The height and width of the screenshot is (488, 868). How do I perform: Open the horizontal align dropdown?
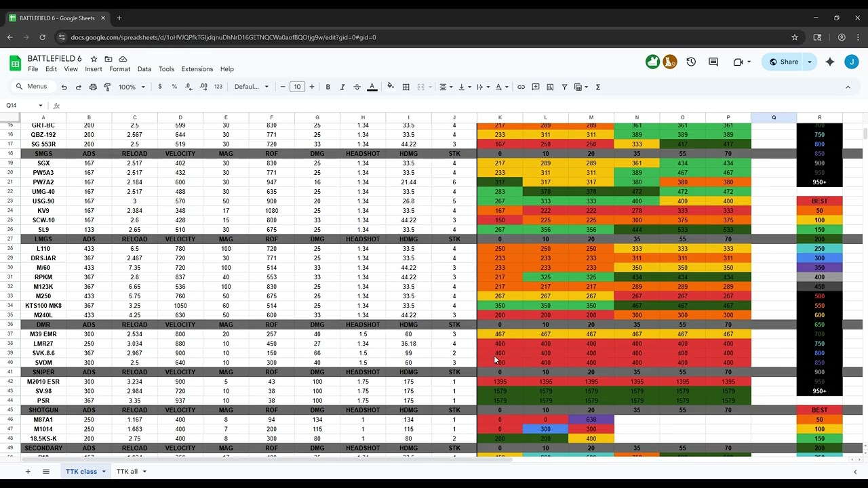[445, 87]
